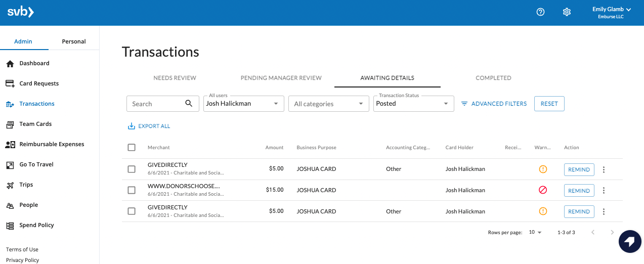Click the Advanced Filters text
The height and width of the screenshot is (264, 644).
(x=499, y=104)
